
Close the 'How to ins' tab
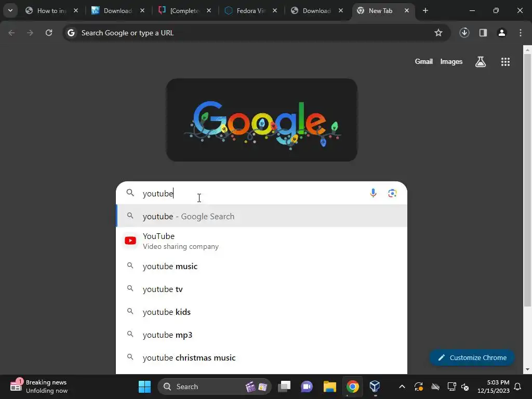tap(76, 10)
